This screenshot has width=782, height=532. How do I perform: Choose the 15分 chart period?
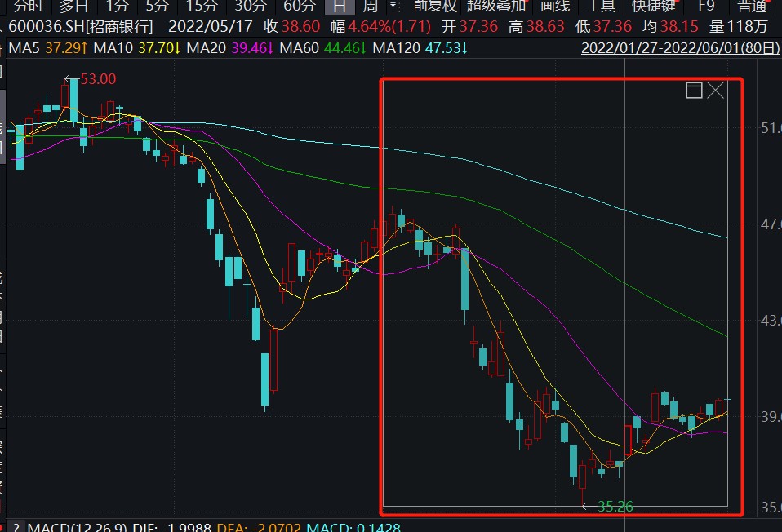click(201, 6)
